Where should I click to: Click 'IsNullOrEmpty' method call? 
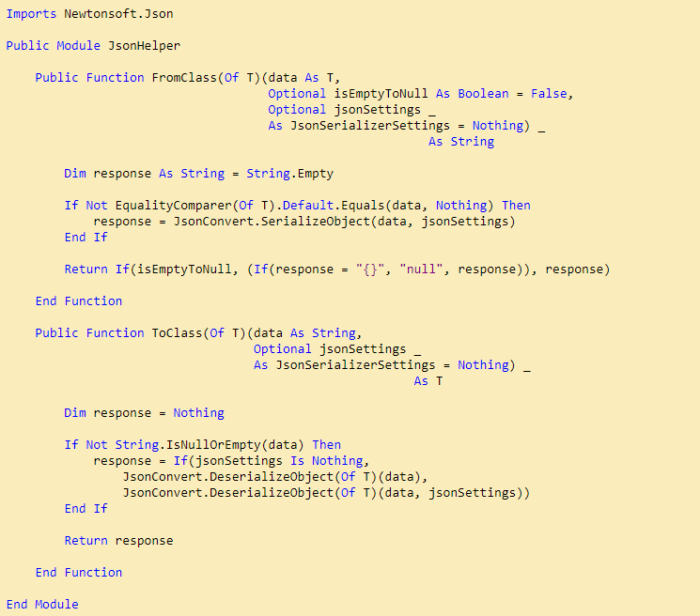pyautogui.click(x=213, y=445)
